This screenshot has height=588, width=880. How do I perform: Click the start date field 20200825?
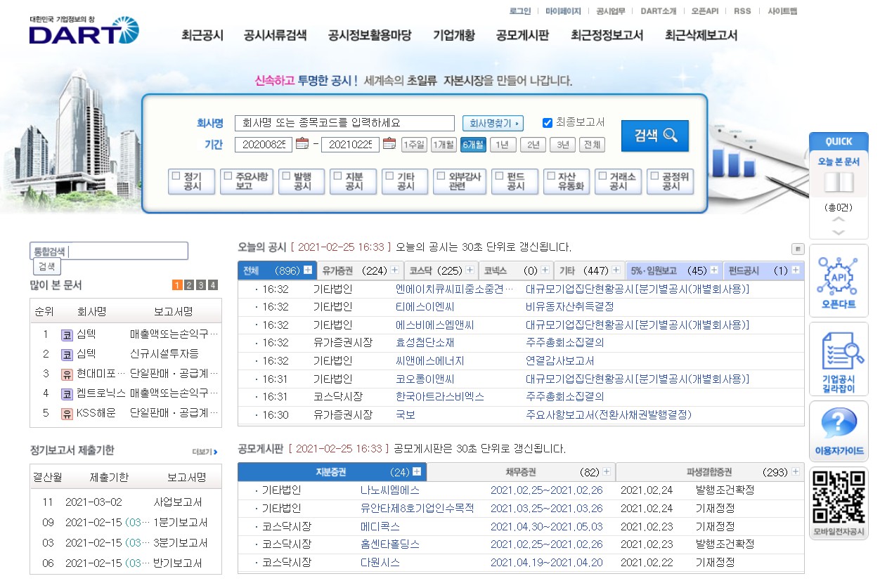263,145
